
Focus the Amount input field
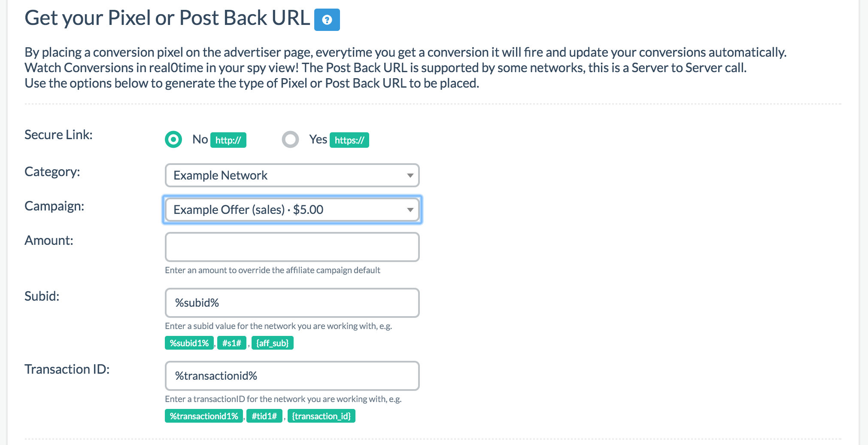coord(292,247)
